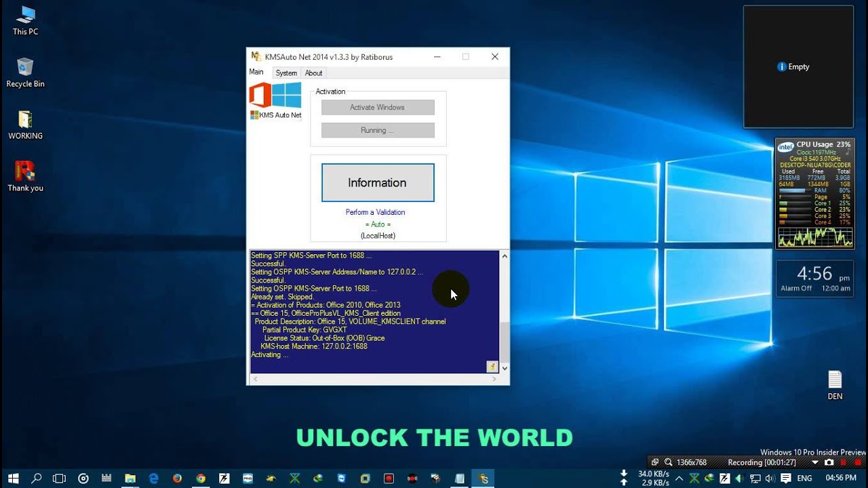Screen dimensions: 868x488
Task: Click the green X taskbar app icon
Action: click(x=295, y=479)
